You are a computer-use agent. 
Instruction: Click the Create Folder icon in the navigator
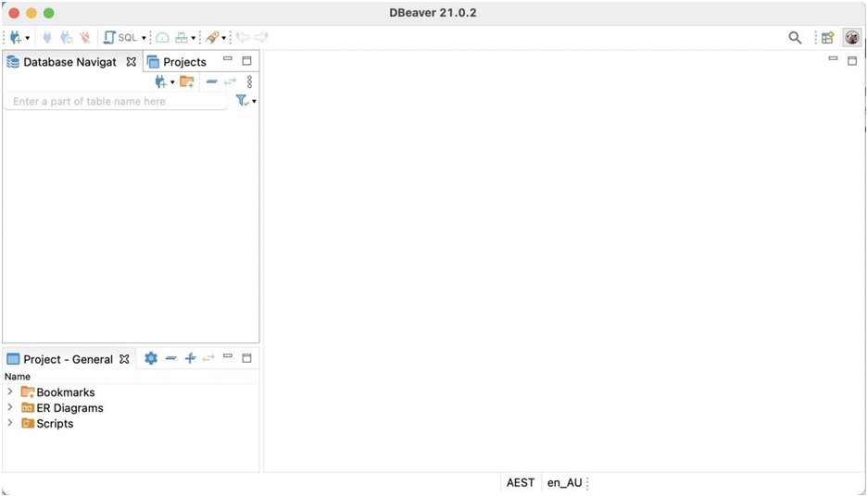(x=187, y=81)
